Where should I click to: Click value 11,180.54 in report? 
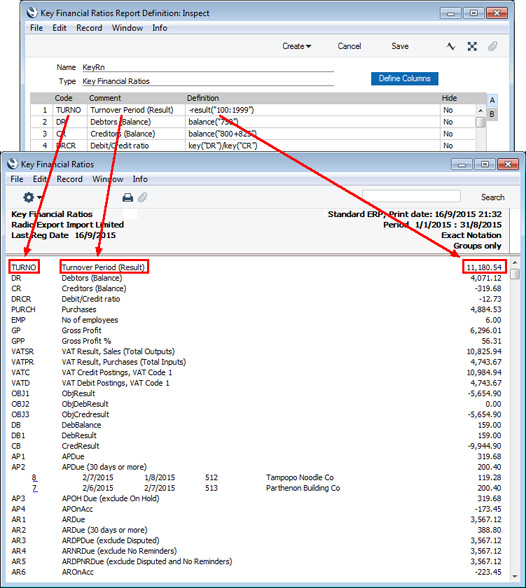(484, 267)
